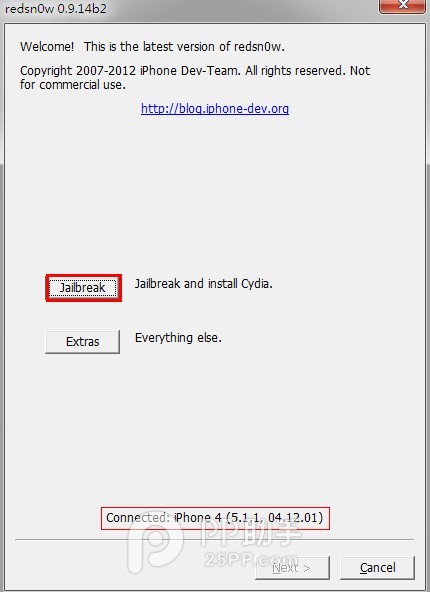The height and width of the screenshot is (592, 430).
Task: Open the Extras options
Action: [x=83, y=342]
